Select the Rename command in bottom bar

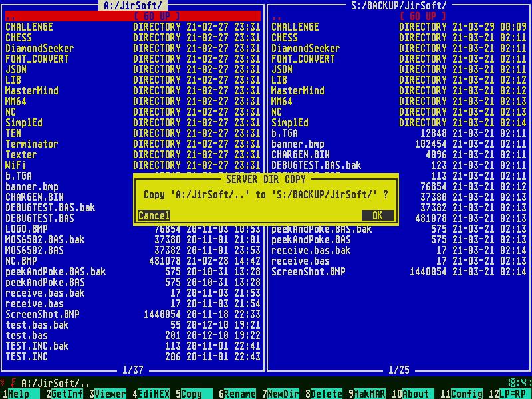239,394
